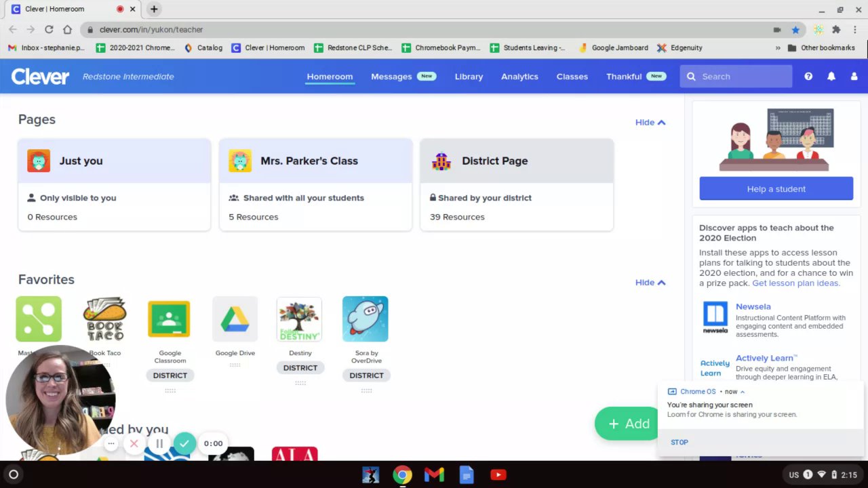Open the Chrome OS launcher circle
Viewport: 868px width, 488px height.
pos(13,474)
